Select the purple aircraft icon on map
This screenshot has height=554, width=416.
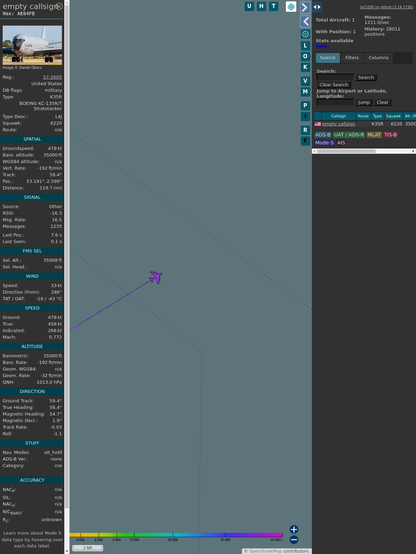[156, 277]
